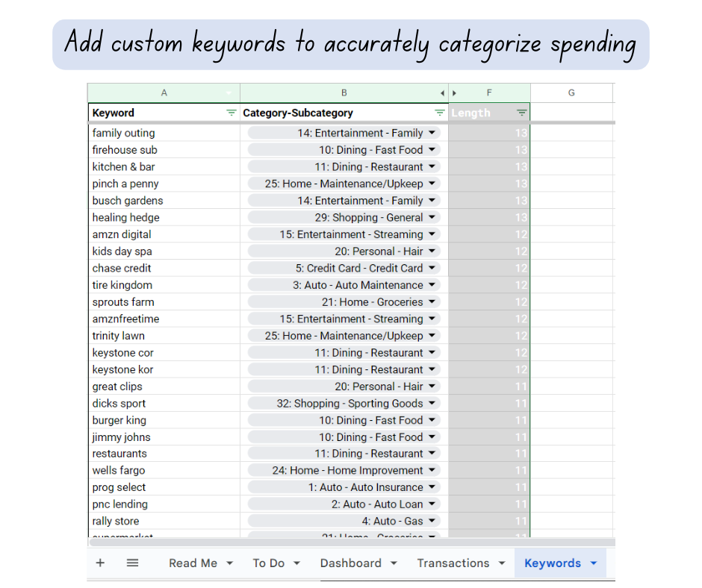Viewport: 702px width, 588px height.
Task: Expand hidden columns with right arrow
Action: tap(454, 93)
